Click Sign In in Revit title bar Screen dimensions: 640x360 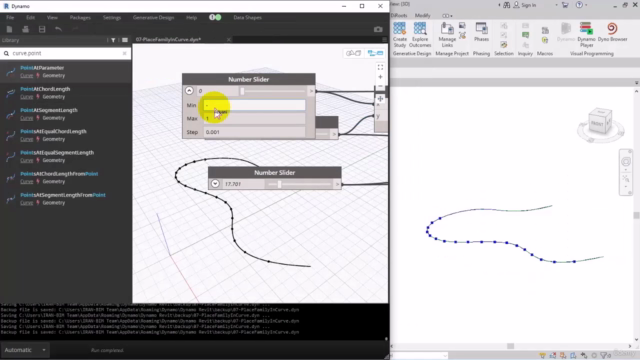528,5
